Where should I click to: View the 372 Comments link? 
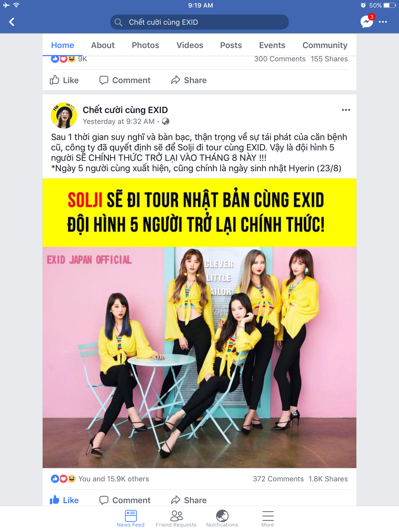(278, 479)
